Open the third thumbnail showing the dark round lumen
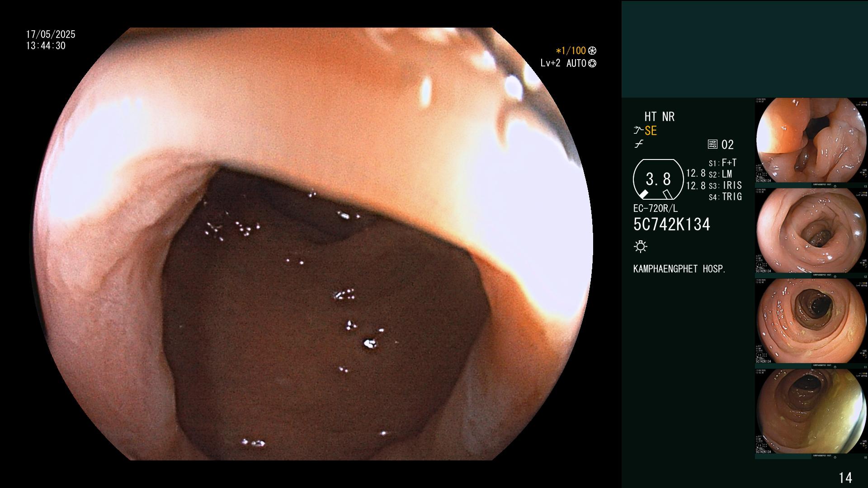Screen dimensions: 868x488 pos(811,321)
